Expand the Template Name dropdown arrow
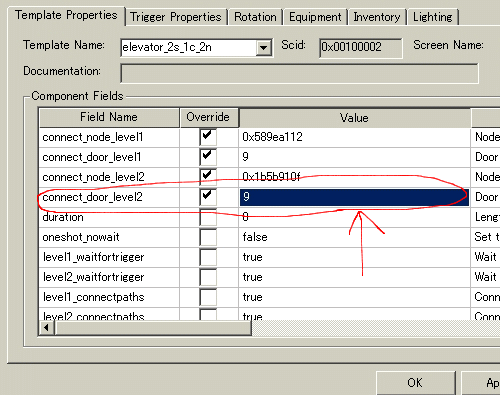Screen dimensions: 500x395 264,48
